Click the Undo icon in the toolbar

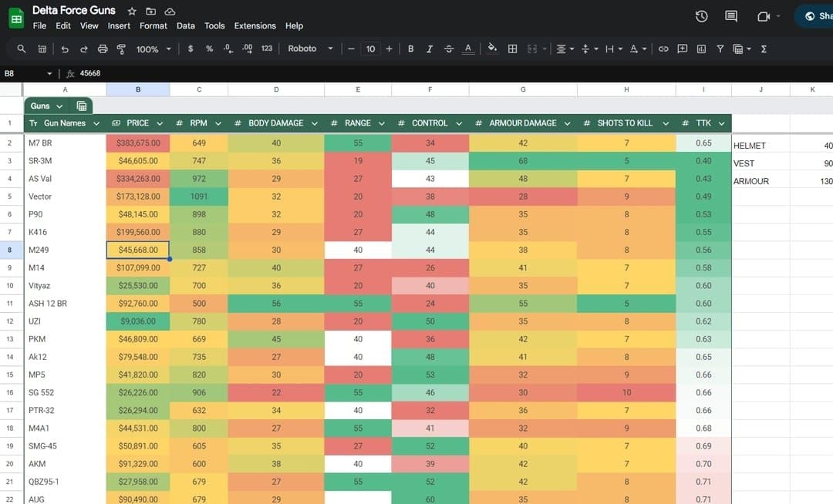pos(65,49)
